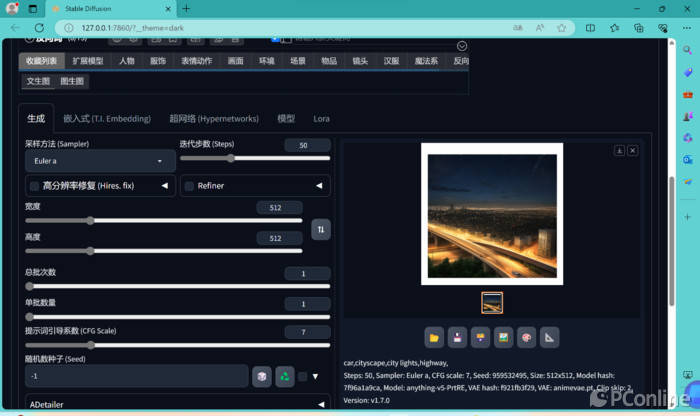
Task: Open the browser profile avatar
Action: [12, 8]
